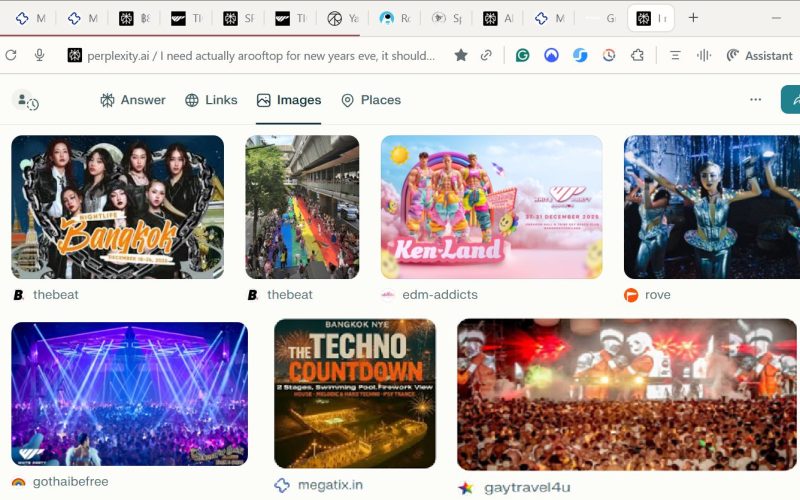Screen dimensions: 800x500
Task: Open the Extensions puzzle piece menu
Action: pos(637,55)
